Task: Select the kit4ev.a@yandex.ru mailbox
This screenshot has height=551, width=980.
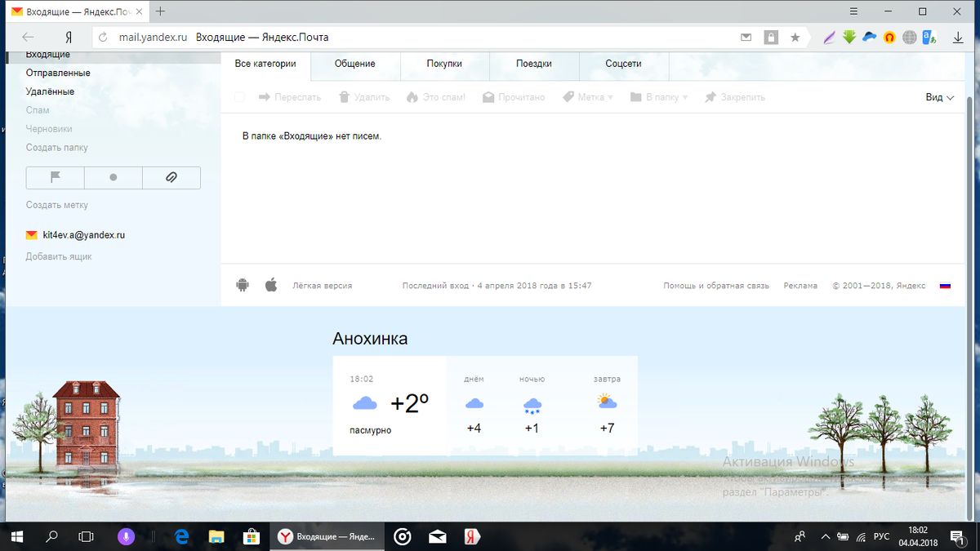Action: tap(75, 235)
